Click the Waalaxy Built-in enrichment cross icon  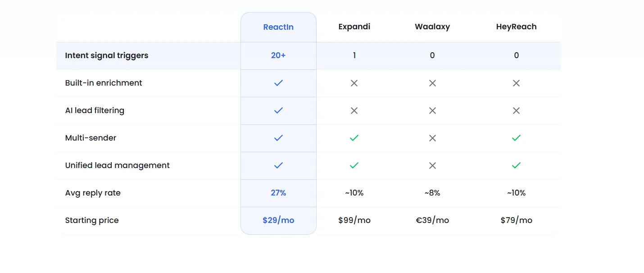point(432,83)
